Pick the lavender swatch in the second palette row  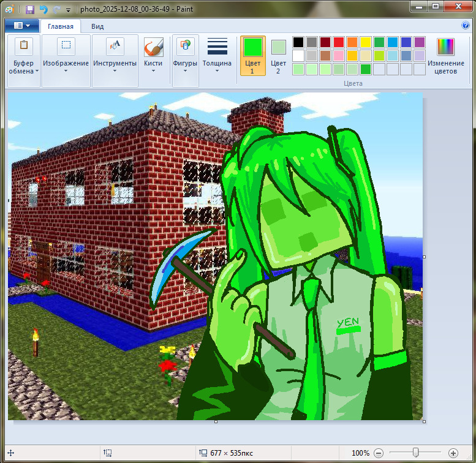pos(419,56)
